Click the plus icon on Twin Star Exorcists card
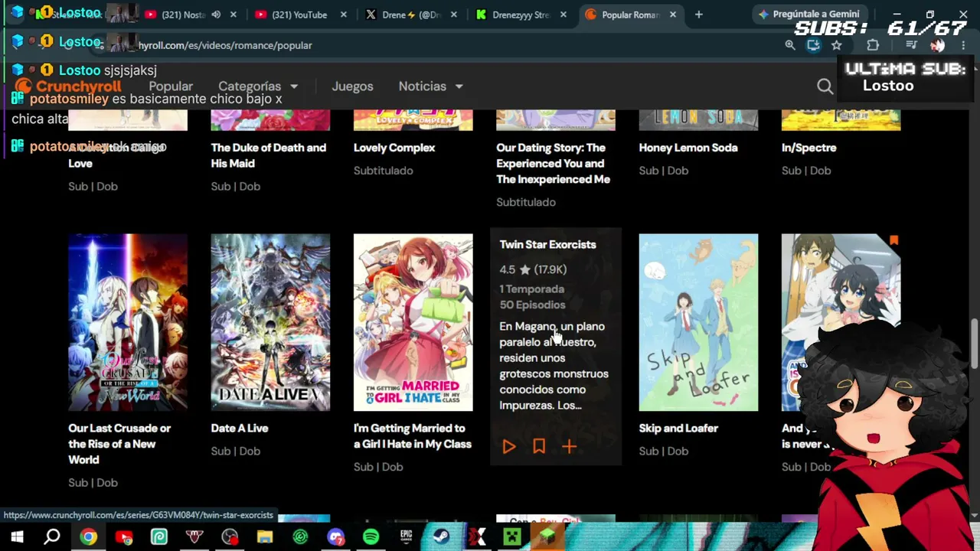The image size is (980, 551). click(569, 447)
